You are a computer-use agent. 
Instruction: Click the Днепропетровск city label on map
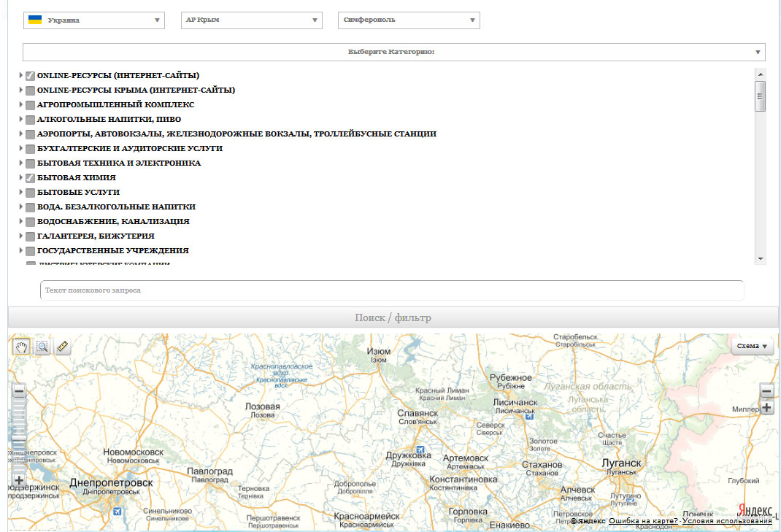(x=111, y=482)
